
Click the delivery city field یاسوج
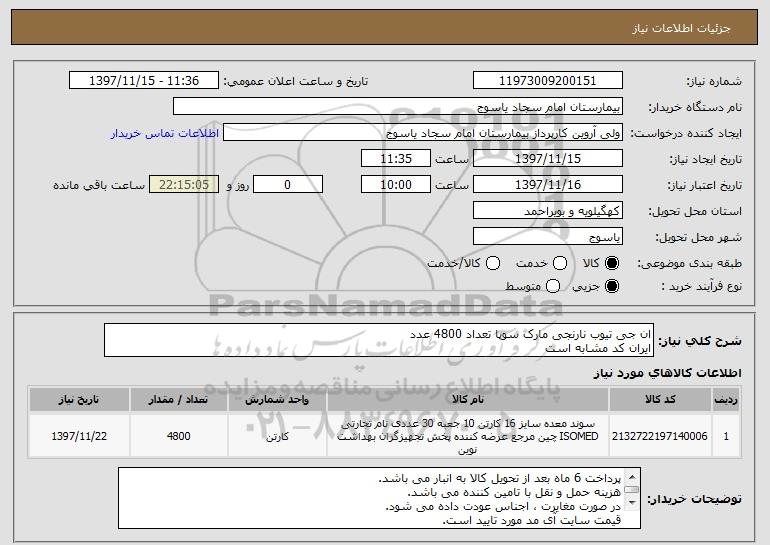coord(548,237)
